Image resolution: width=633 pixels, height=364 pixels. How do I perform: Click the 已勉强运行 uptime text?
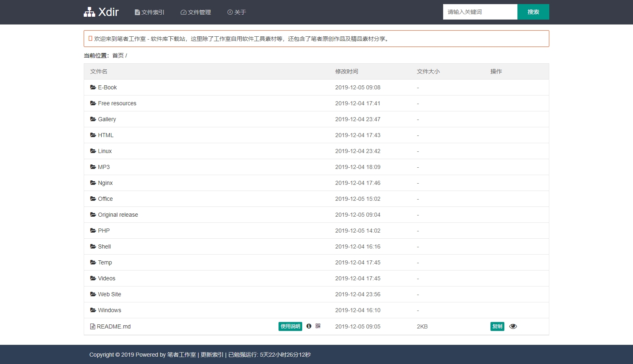coord(270,355)
